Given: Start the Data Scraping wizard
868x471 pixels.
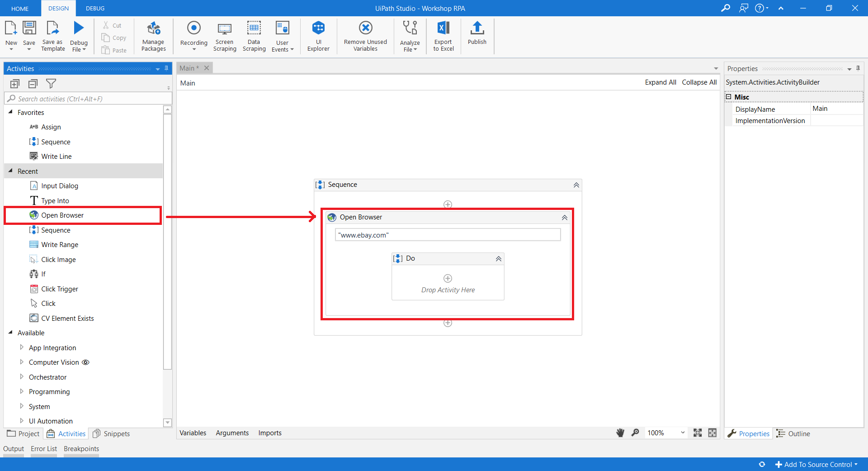Looking at the screenshot, I should point(254,36).
